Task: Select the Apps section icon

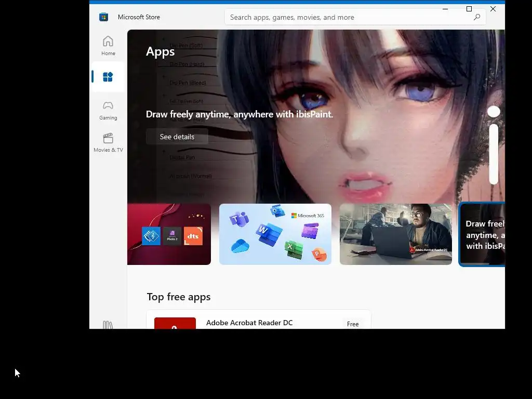Action: (108, 77)
